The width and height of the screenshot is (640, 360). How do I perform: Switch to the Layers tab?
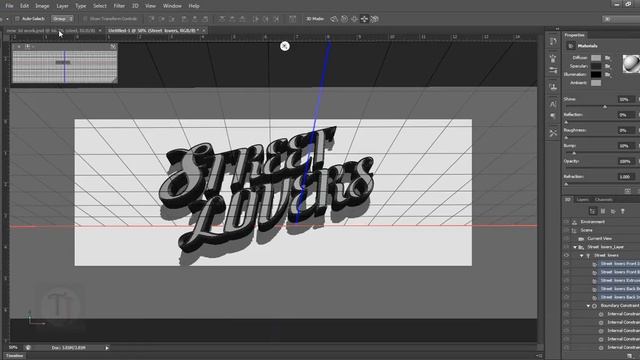[x=582, y=200]
